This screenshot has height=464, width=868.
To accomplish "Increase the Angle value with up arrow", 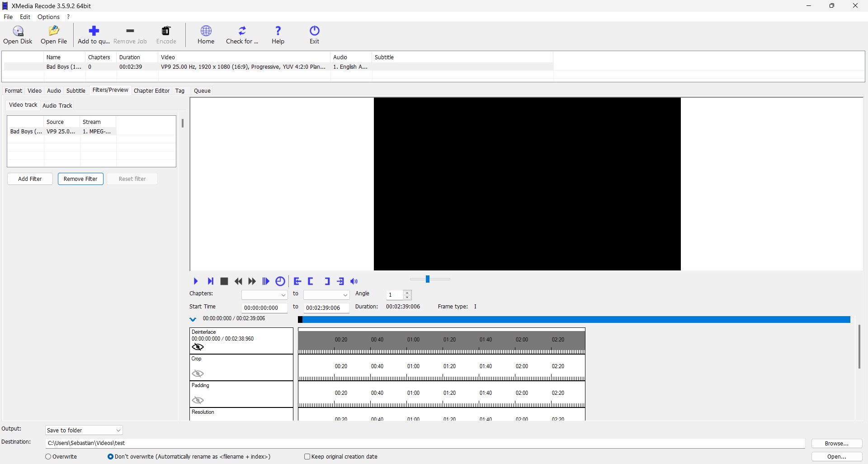I will click(407, 293).
